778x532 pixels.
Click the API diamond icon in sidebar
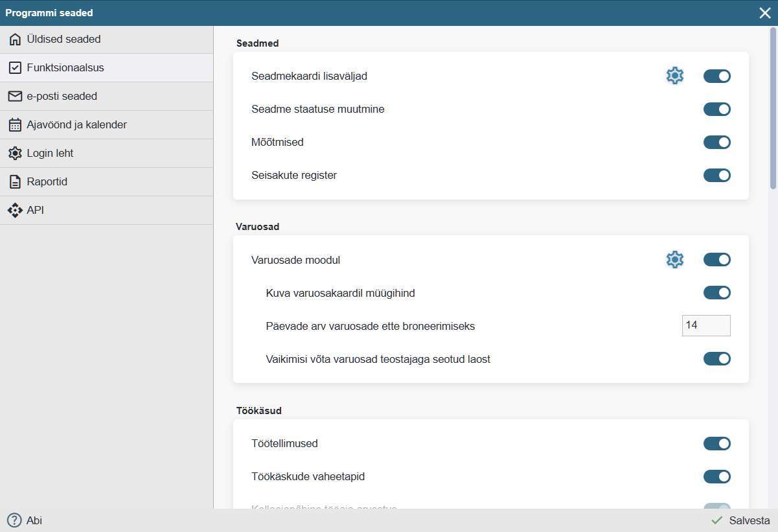coord(15,211)
